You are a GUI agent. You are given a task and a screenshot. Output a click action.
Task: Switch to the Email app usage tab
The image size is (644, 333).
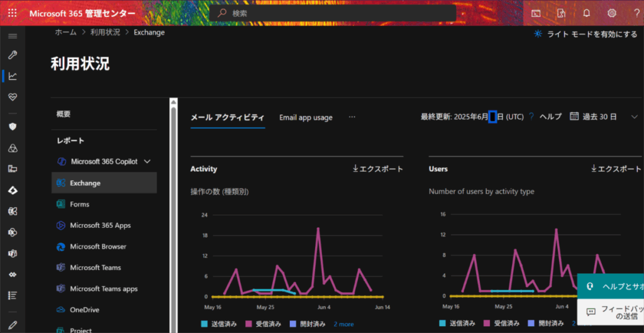306,118
